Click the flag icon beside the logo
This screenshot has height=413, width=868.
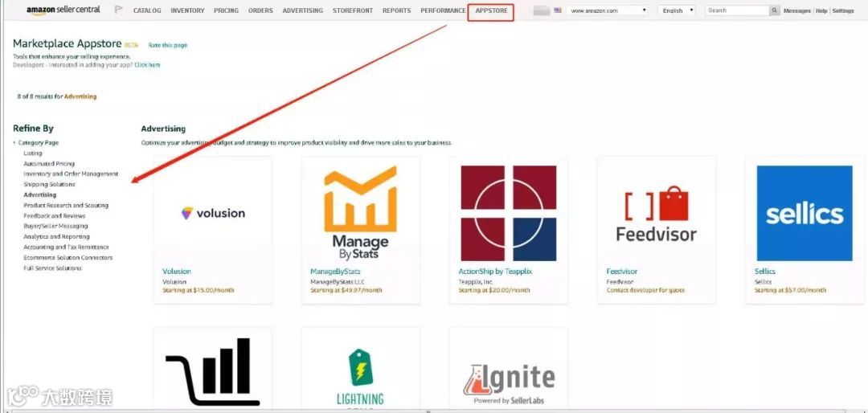pyautogui.click(x=118, y=10)
